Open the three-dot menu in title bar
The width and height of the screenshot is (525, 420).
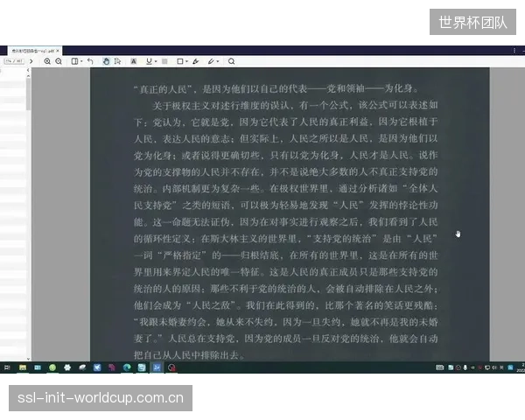click(514, 50)
